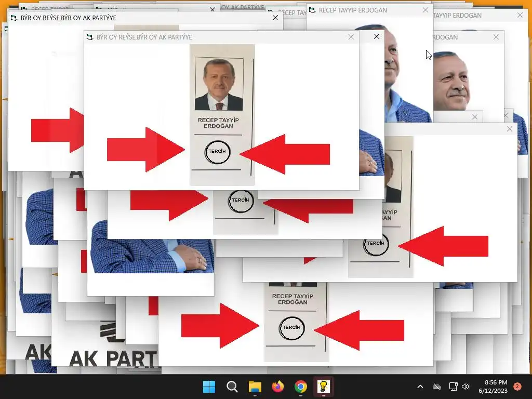Click the front BÝR OY REÝSE window's title icon
The image size is (532, 399).
(x=89, y=37)
